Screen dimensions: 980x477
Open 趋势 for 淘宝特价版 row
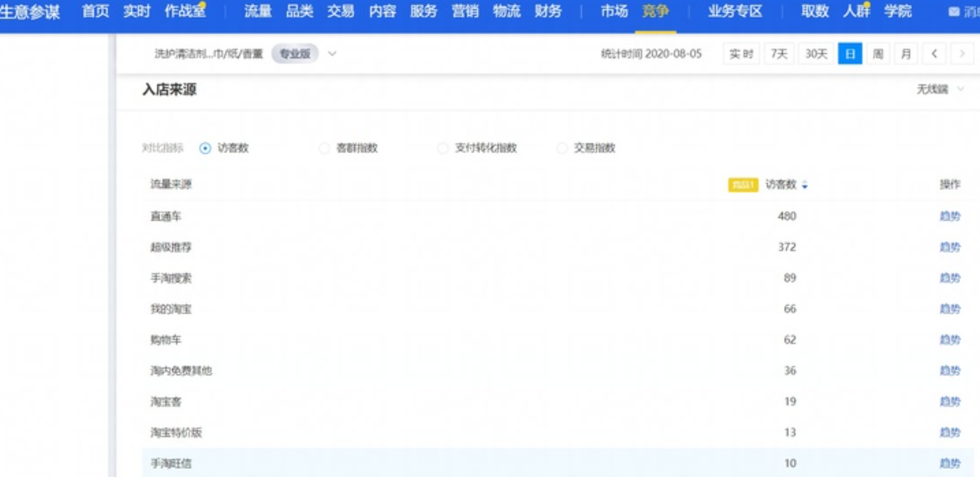(950, 432)
